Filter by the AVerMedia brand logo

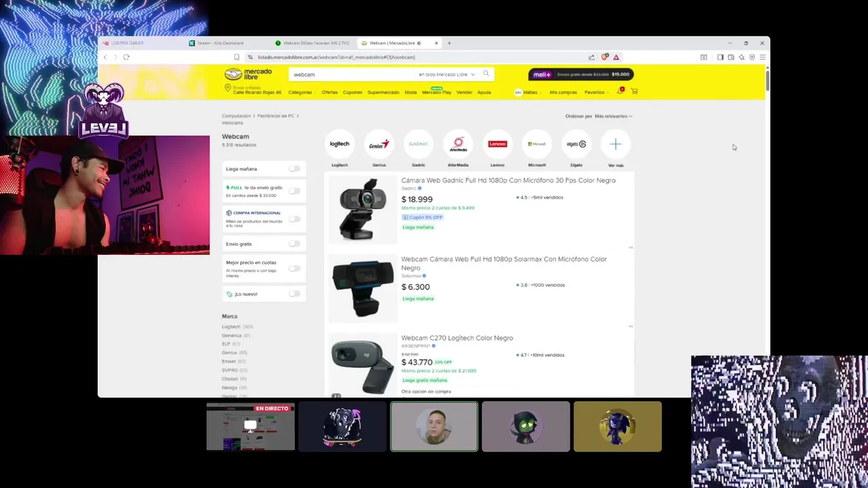pyautogui.click(x=458, y=144)
